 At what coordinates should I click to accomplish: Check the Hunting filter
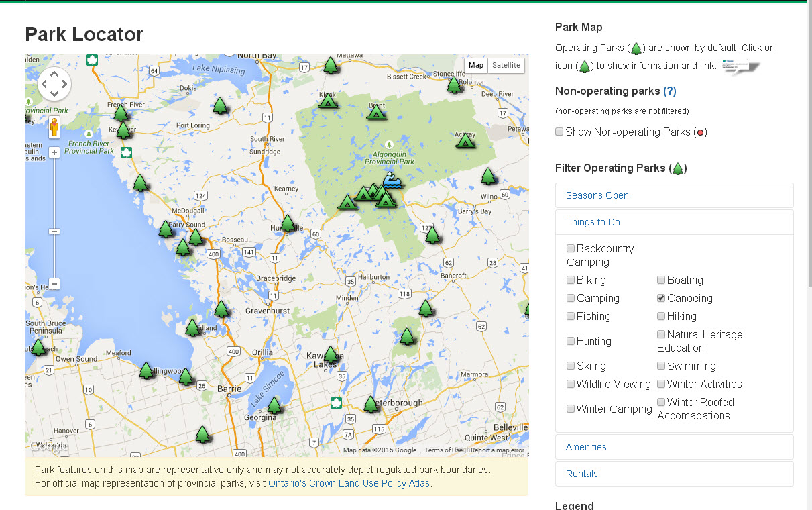click(x=571, y=341)
